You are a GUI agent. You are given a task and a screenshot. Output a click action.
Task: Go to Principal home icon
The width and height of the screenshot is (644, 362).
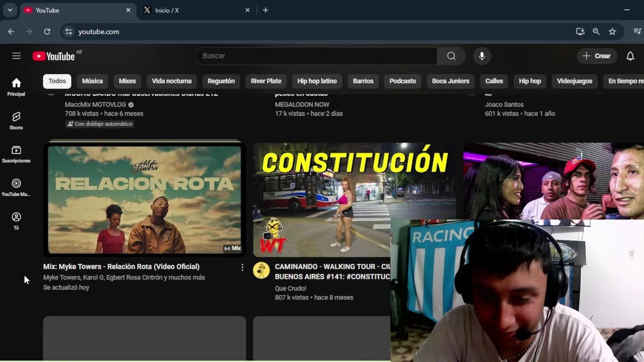coord(16,87)
